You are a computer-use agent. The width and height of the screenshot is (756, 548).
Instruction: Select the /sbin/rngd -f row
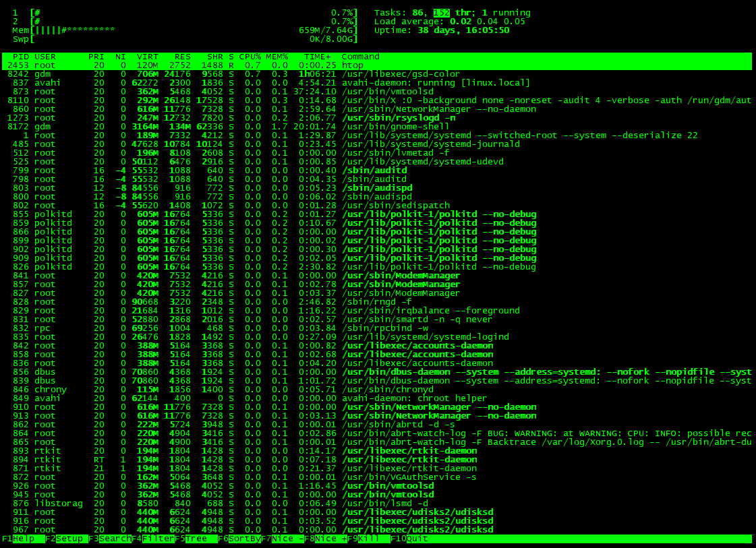pyautogui.click(x=377, y=302)
